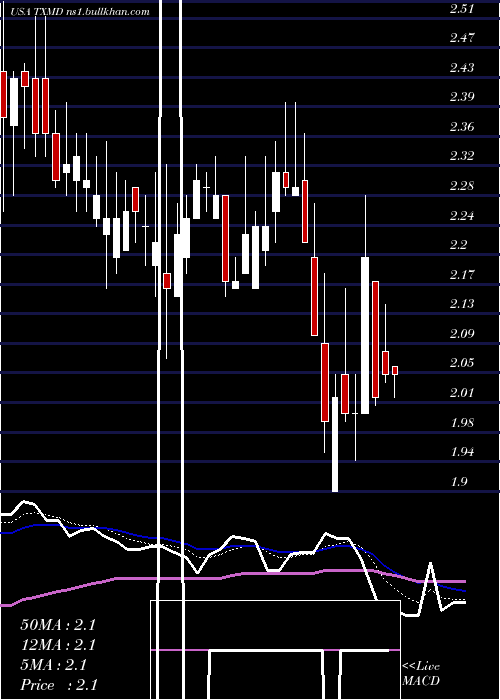Select the 2.51 price axis label

[461, 8]
